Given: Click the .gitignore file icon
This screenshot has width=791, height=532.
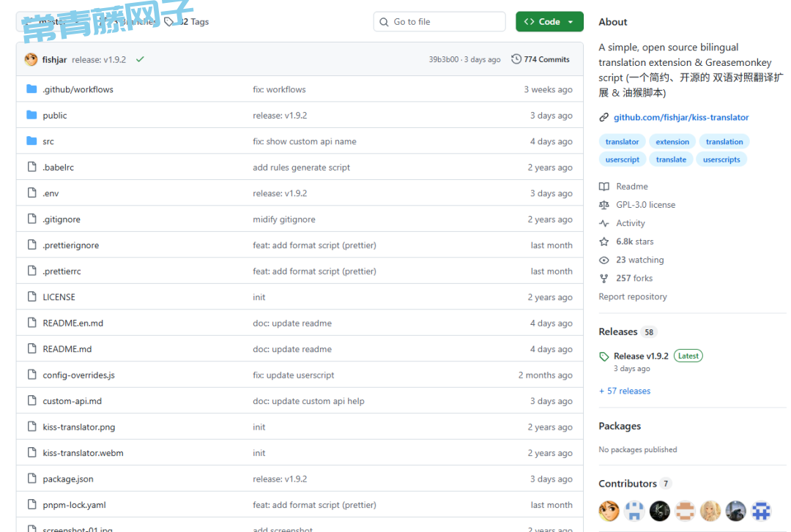Looking at the screenshot, I should point(31,219).
